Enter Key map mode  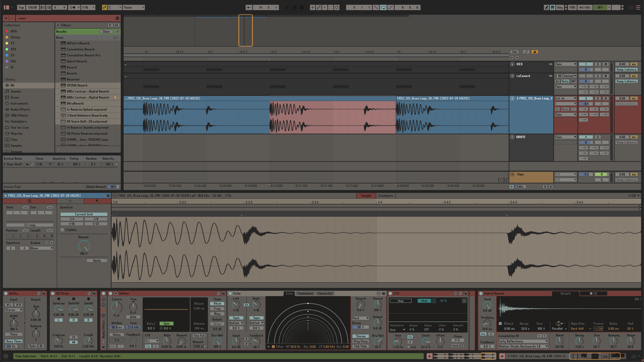point(560,8)
